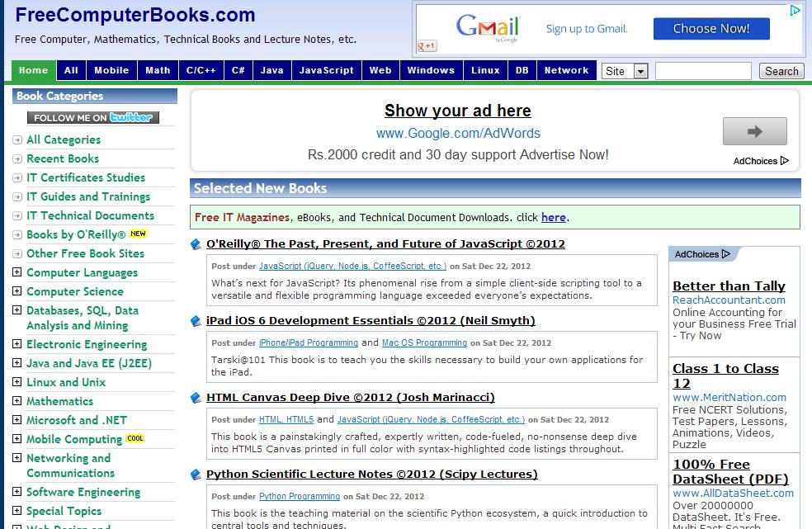Expand the Mobile Computing category
812x529 pixels.
coord(17,438)
